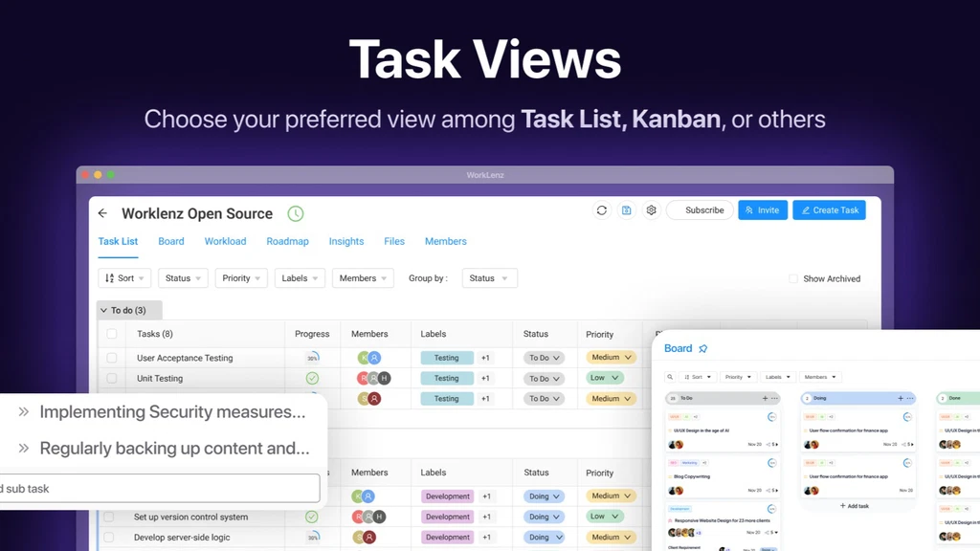This screenshot has height=551, width=980.
Task: Check the select-all box in the Tasks header
Action: tap(112, 333)
